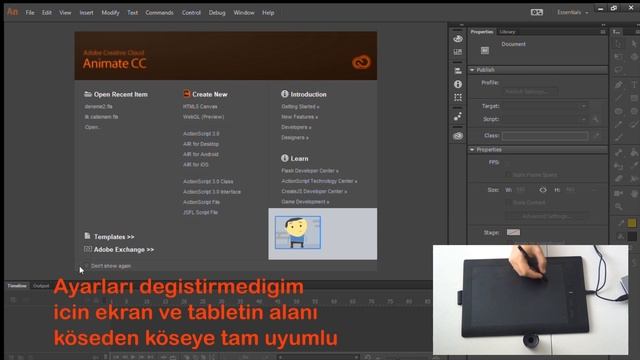Viewport: 640px width, 360px height.
Task: Open the Modify menu
Action: tap(110, 13)
